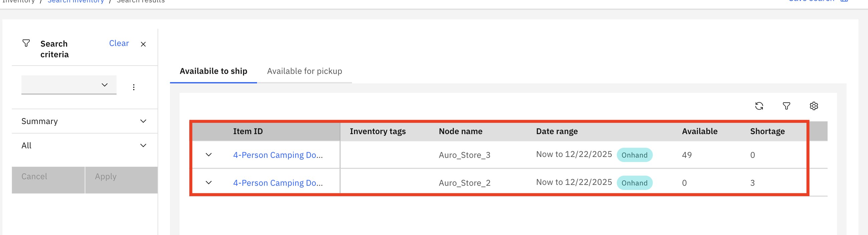This screenshot has width=868, height=235.
Task: Select the Auro_Store_3 node name cell
Action: [x=464, y=155]
